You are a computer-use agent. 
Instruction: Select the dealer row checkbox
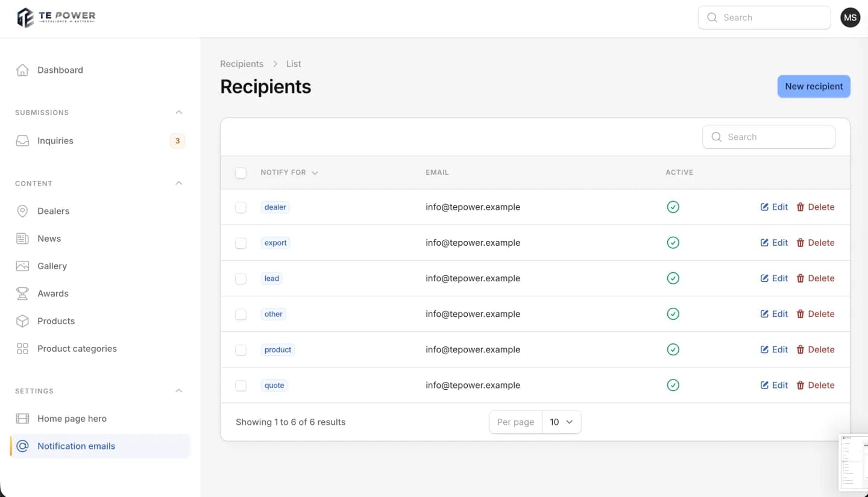pyautogui.click(x=241, y=207)
